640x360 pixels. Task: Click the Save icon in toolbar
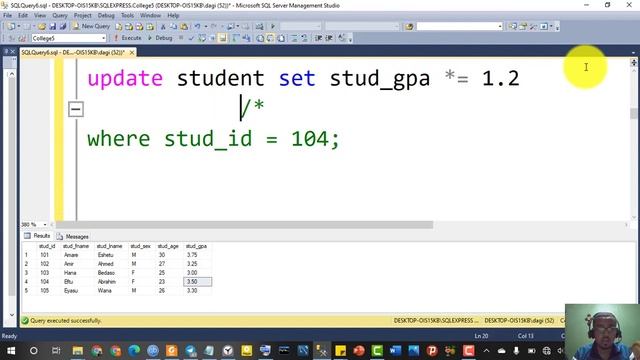pos(53,27)
